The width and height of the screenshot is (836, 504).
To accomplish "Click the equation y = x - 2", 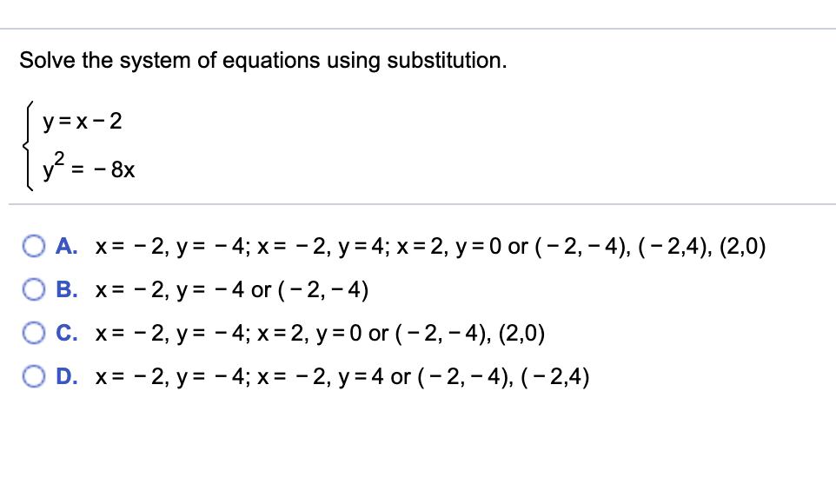I will click(83, 122).
